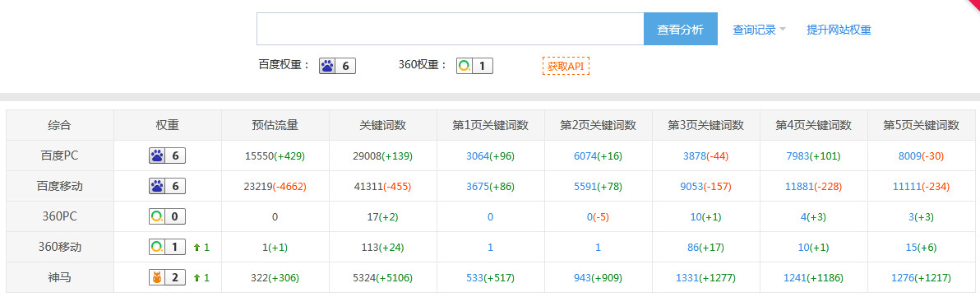This screenshot has height=297, width=980.
Task: Click green up arrow in 神马 weight cell
Action: click(196, 277)
